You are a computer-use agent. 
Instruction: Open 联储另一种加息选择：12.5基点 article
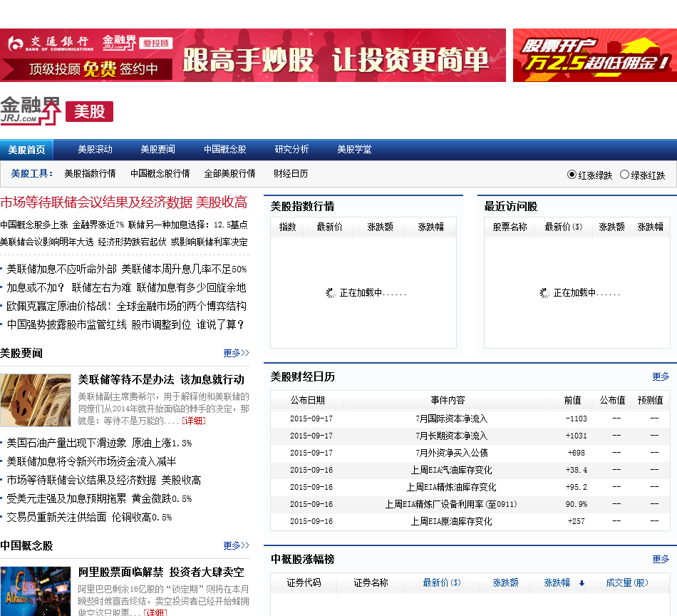click(188, 225)
